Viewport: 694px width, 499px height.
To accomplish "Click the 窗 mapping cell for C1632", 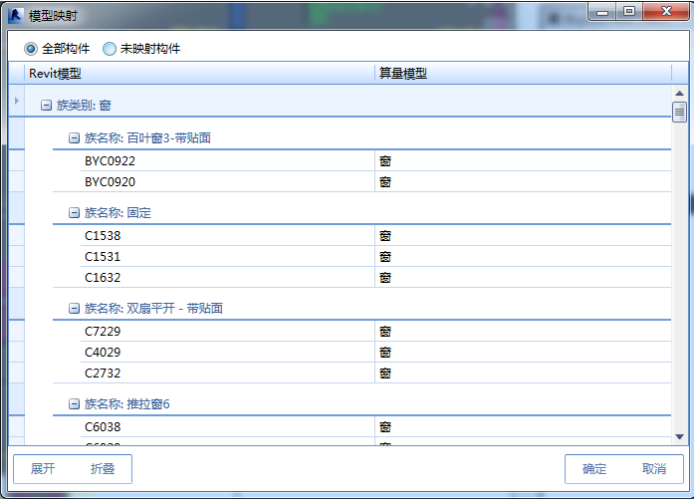I will tap(523, 278).
